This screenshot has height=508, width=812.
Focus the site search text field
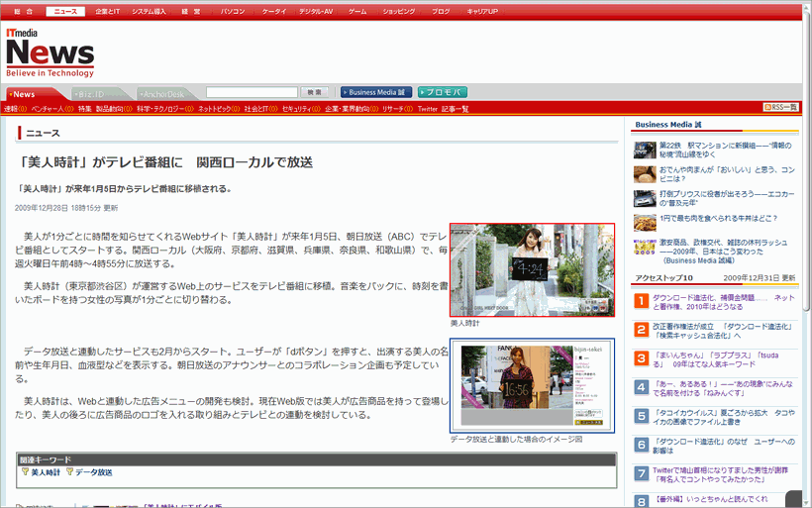pos(252,92)
